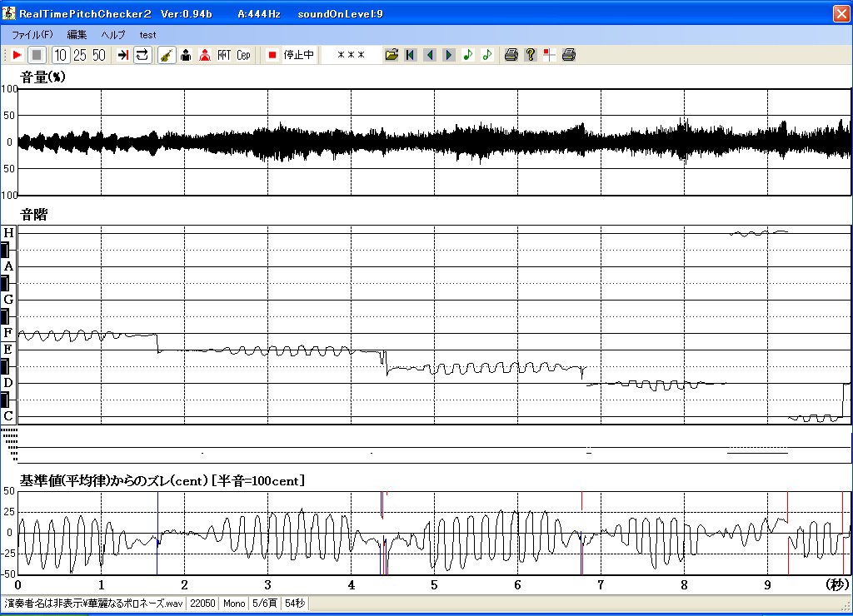The height and width of the screenshot is (616, 853).
Task: Click the black key between D and C
Action: 5,400
